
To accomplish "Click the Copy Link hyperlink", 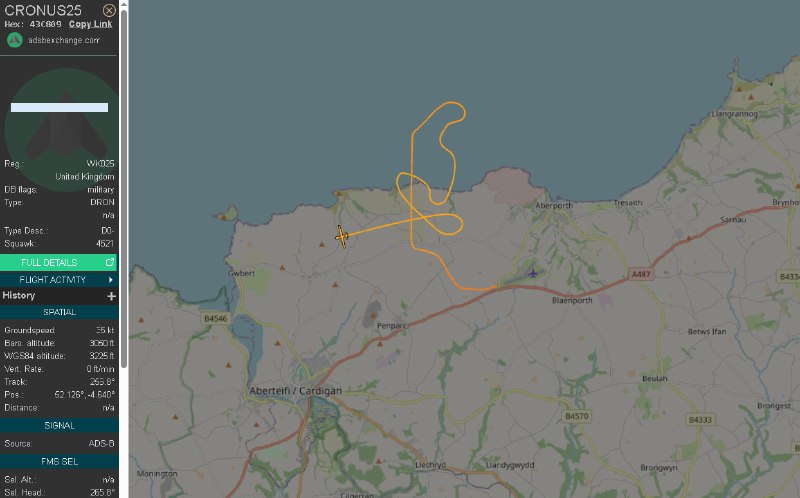I will (x=90, y=24).
